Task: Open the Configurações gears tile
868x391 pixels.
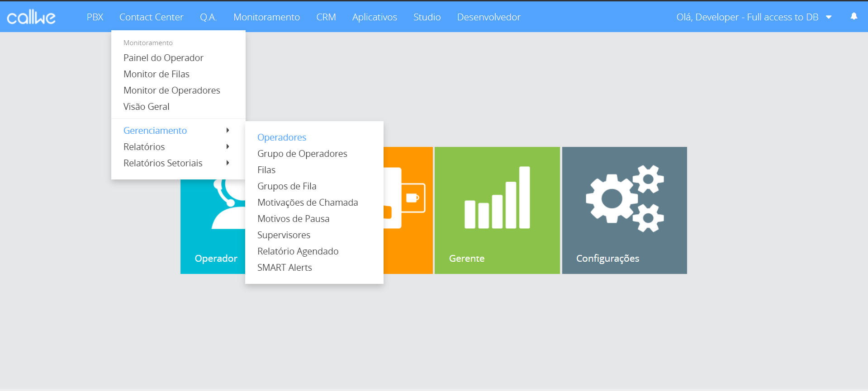Action: (624, 210)
